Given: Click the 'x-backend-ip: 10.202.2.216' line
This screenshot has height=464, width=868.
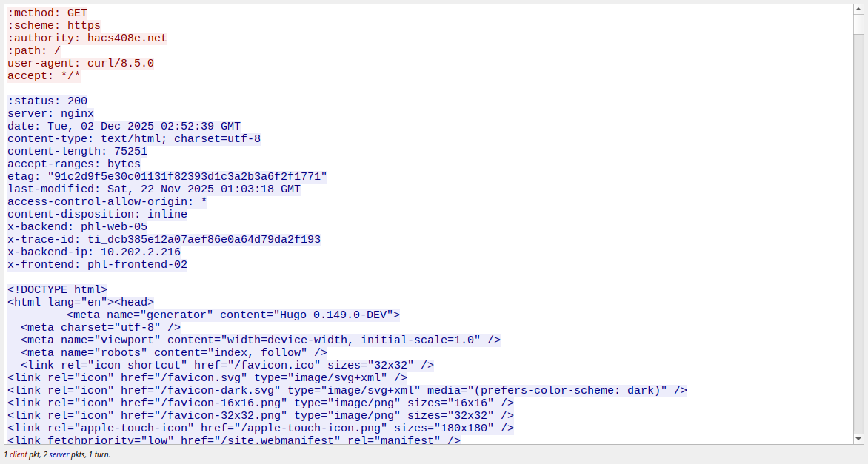Looking at the screenshot, I should pos(94,252).
